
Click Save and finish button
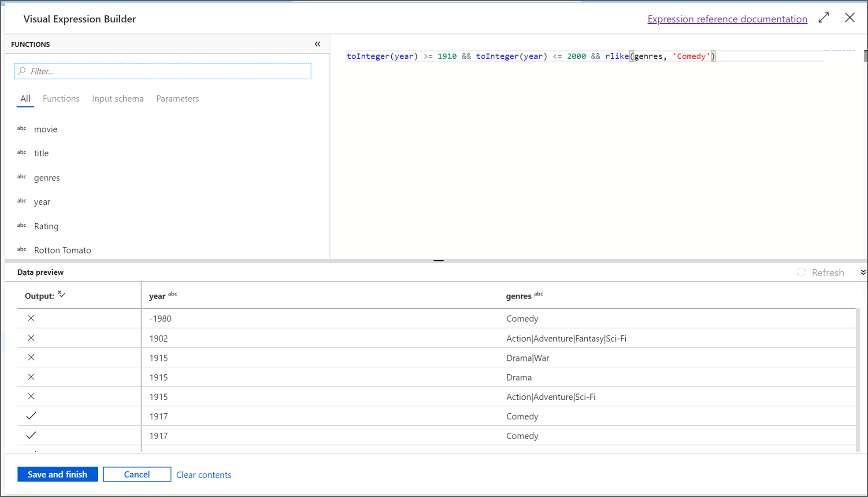click(57, 474)
